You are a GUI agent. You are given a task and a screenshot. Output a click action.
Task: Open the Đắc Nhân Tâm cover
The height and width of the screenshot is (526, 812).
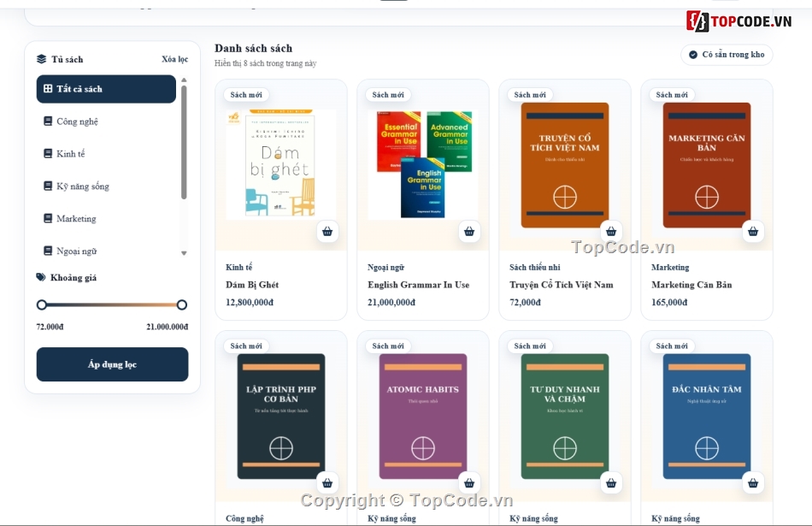pyautogui.click(x=707, y=417)
